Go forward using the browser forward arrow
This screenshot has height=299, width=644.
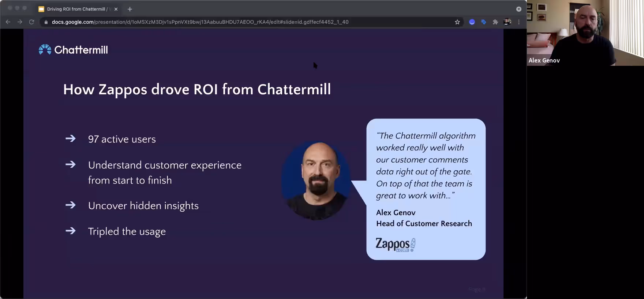point(20,22)
